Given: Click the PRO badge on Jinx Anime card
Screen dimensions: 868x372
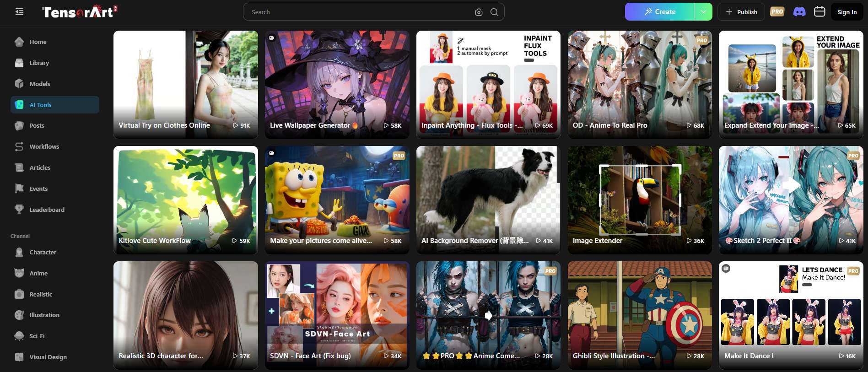Looking at the screenshot, I should (550, 271).
